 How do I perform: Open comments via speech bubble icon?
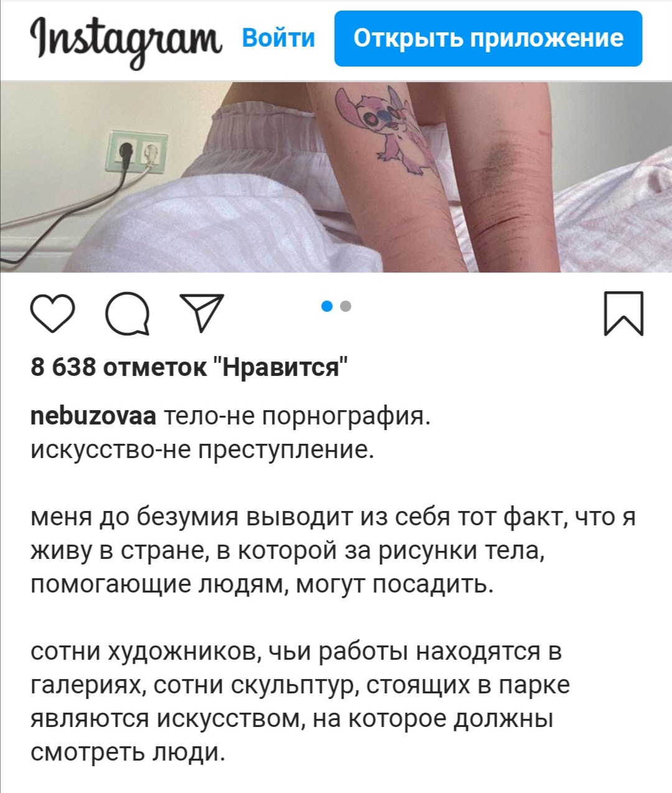pos(128,313)
